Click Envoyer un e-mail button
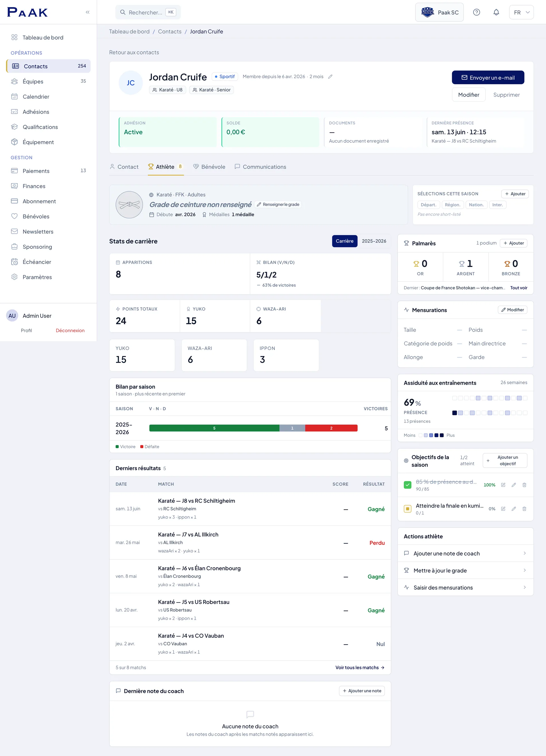 coord(488,77)
